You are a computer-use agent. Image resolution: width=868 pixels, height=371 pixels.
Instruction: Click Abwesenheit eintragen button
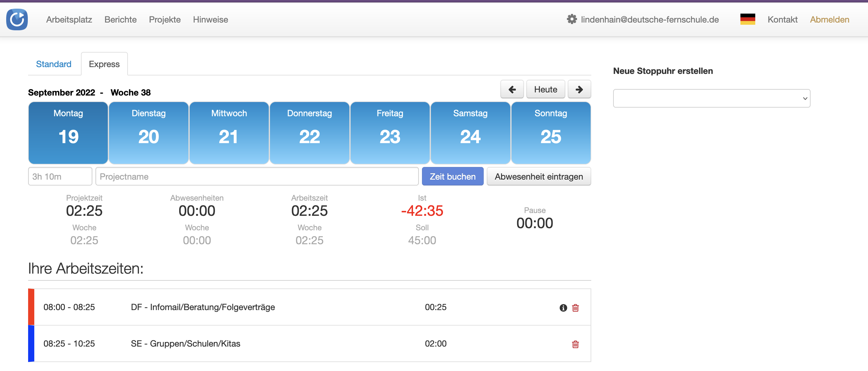pos(538,177)
